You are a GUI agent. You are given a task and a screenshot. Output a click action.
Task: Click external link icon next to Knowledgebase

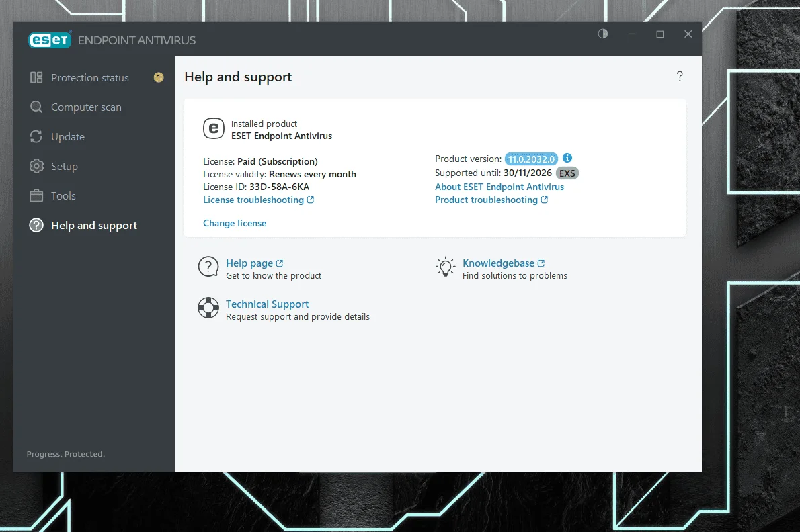point(541,263)
